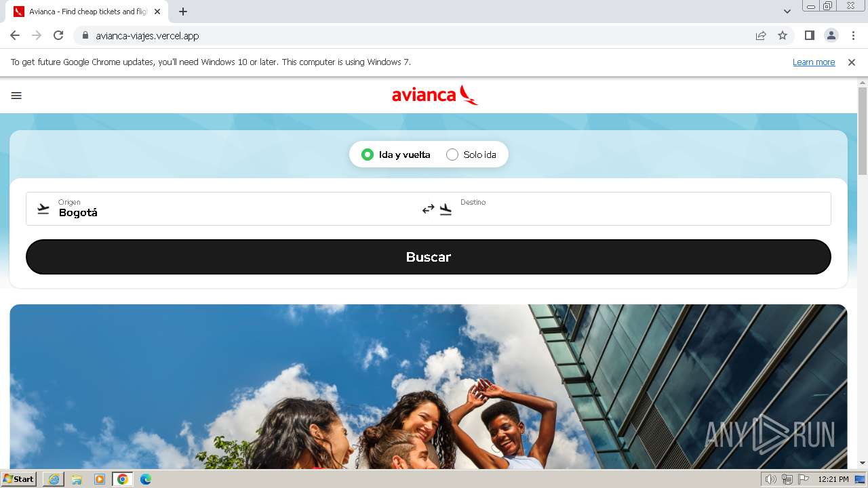The image size is (868, 488).
Task: Click the promotional banner image of friends
Action: (429, 386)
